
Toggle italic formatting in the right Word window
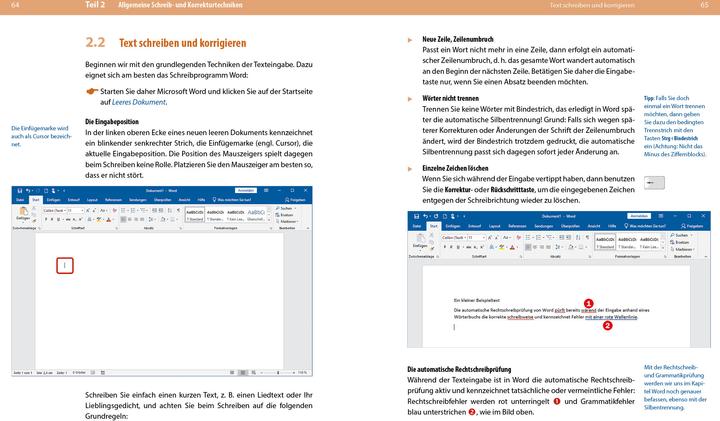tap(450, 247)
